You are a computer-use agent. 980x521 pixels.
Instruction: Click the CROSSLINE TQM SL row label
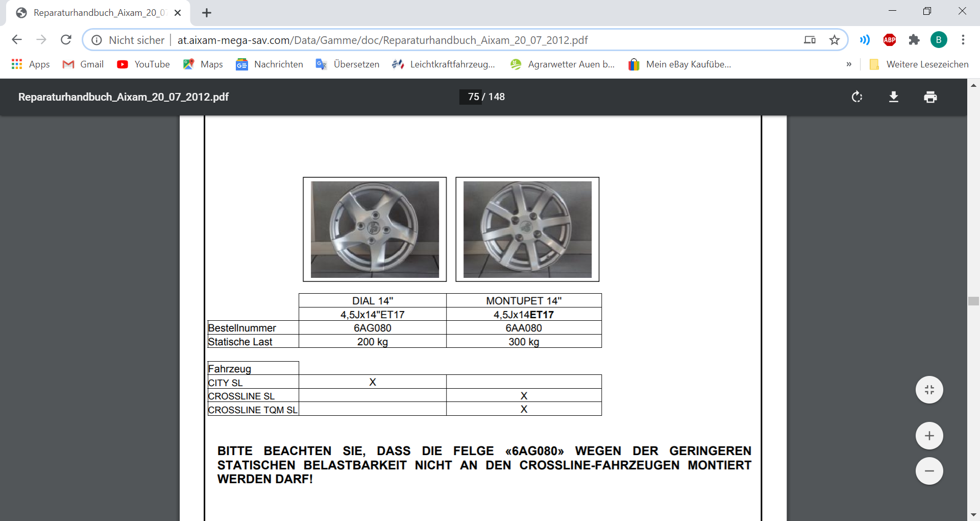click(253, 410)
